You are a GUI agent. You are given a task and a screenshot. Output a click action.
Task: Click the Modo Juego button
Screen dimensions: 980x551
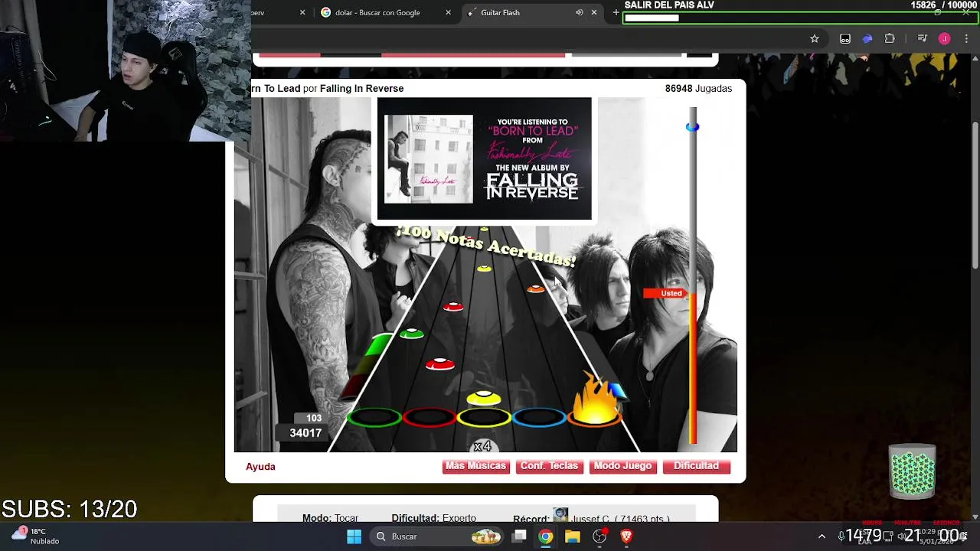[622, 466]
